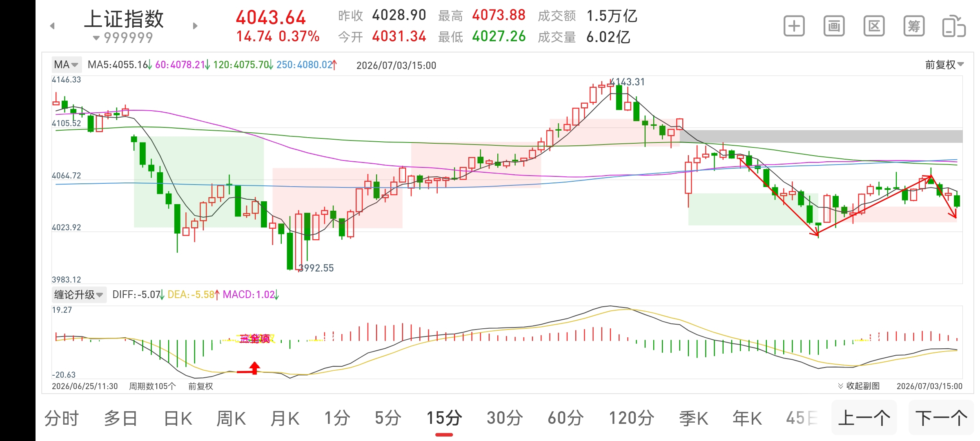This screenshot has width=980, height=441.
Task: Click the gray shaded zone on chart
Action: (825, 136)
